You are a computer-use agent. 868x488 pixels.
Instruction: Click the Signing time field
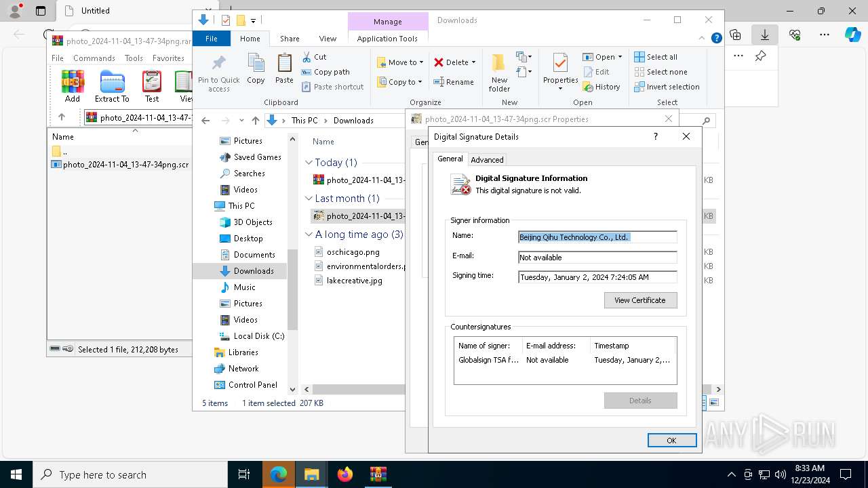[x=597, y=277]
